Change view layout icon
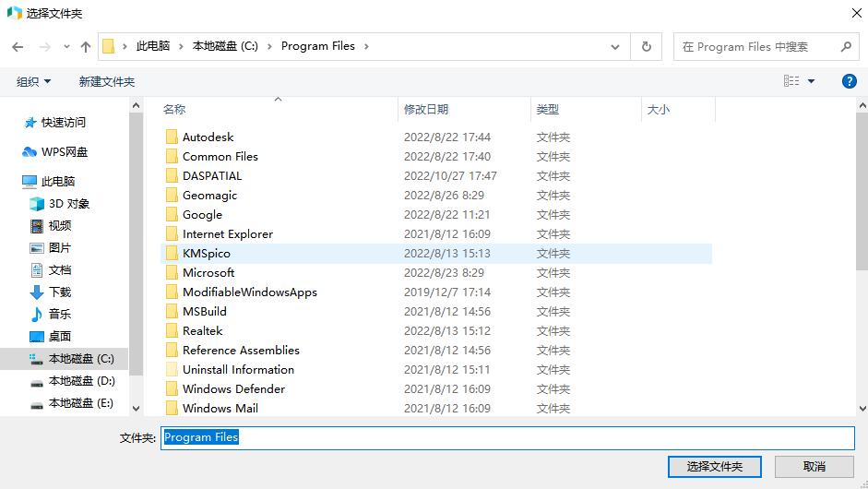 coord(791,81)
